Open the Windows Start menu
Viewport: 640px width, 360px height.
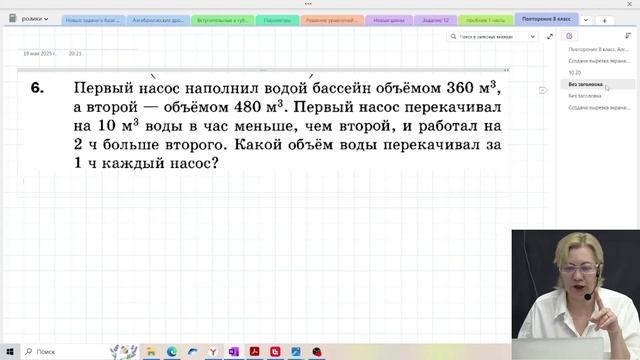[10, 351]
